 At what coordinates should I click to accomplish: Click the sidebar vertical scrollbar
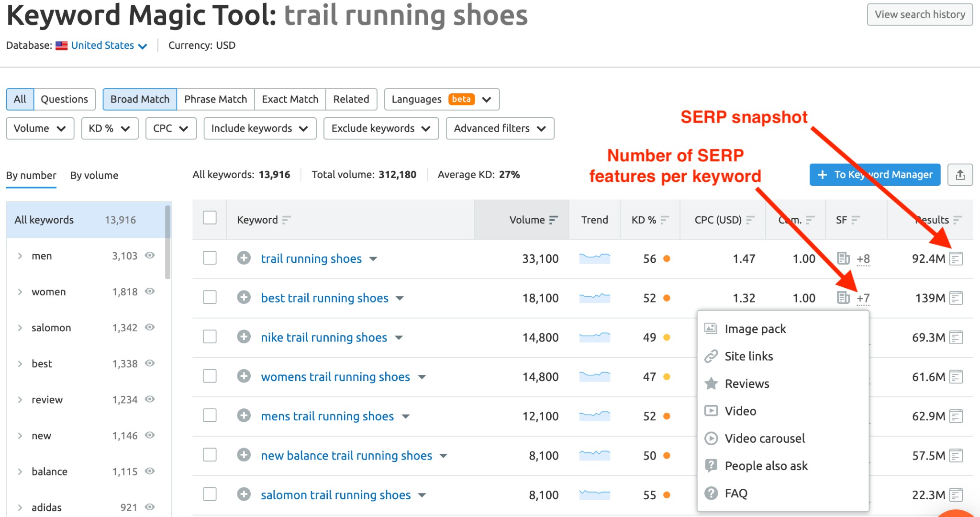coord(167,242)
